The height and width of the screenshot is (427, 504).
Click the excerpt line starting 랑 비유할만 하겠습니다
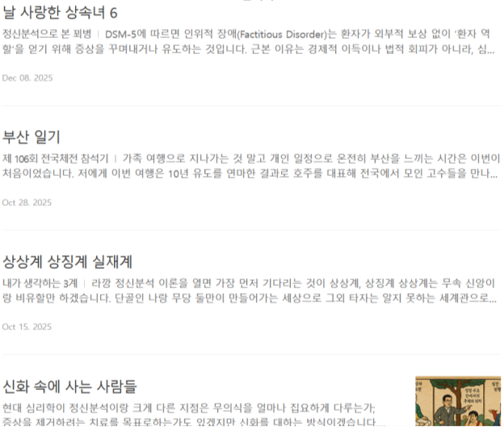250,298
